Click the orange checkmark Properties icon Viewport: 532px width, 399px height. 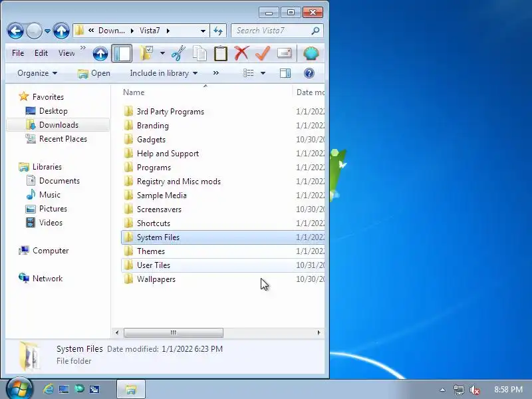pos(263,54)
